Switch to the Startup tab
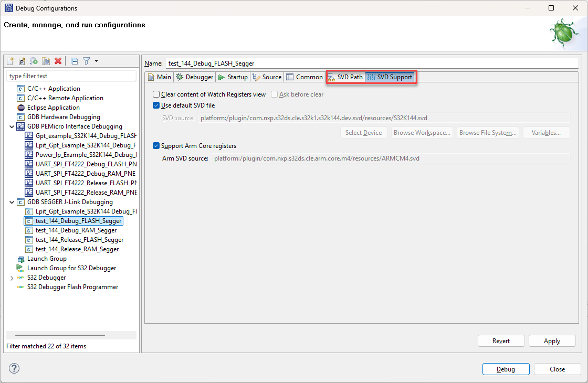The image size is (588, 383). pyautogui.click(x=233, y=77)
